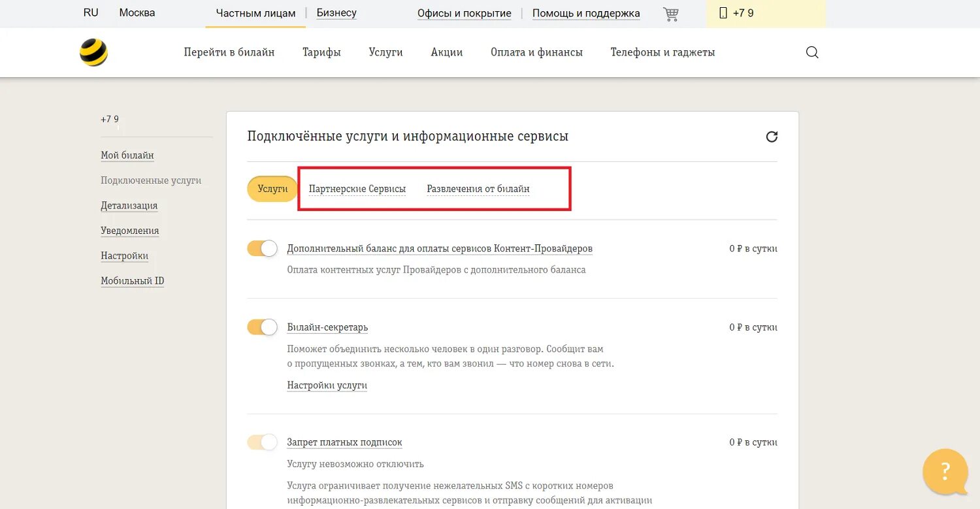Open Тарифы menu

[x=321, y=52]
